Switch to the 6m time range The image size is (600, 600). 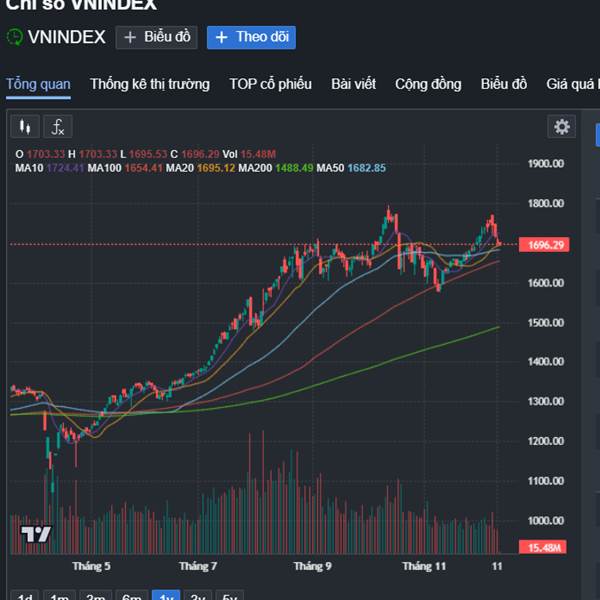(x=131, y=596)
